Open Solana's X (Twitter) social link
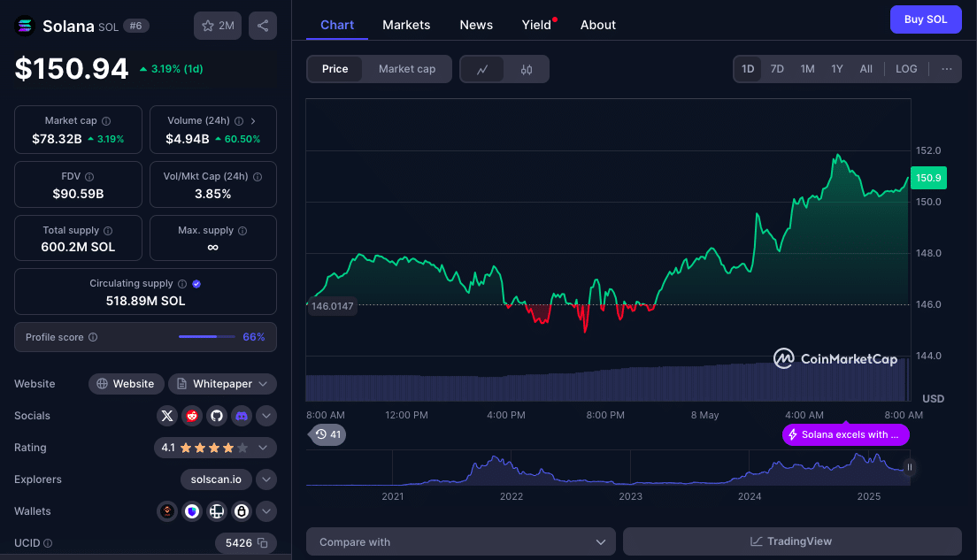 pyautogui.click(x=166, y=416)
